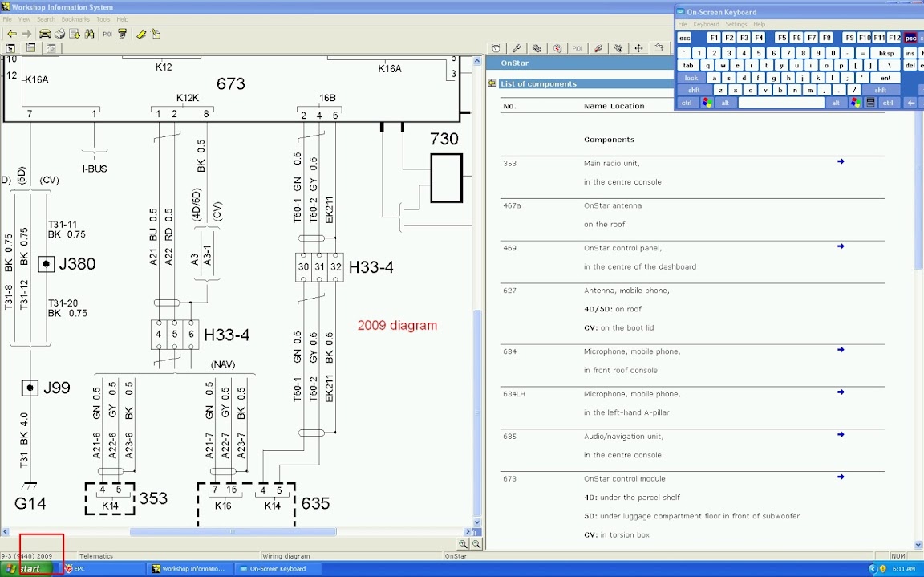
Task: Click the stopwatch icon in right toolbar
Action: [496, 48]
